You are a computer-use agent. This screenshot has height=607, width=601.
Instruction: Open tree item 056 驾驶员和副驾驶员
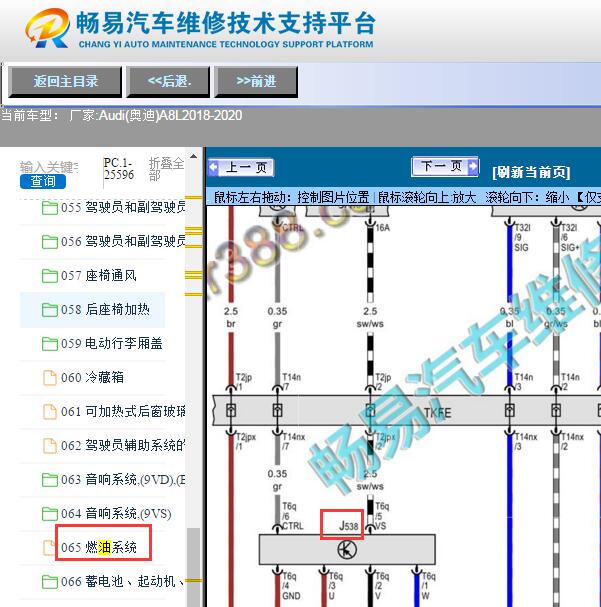pyautogui.click(x=123, y=242)
